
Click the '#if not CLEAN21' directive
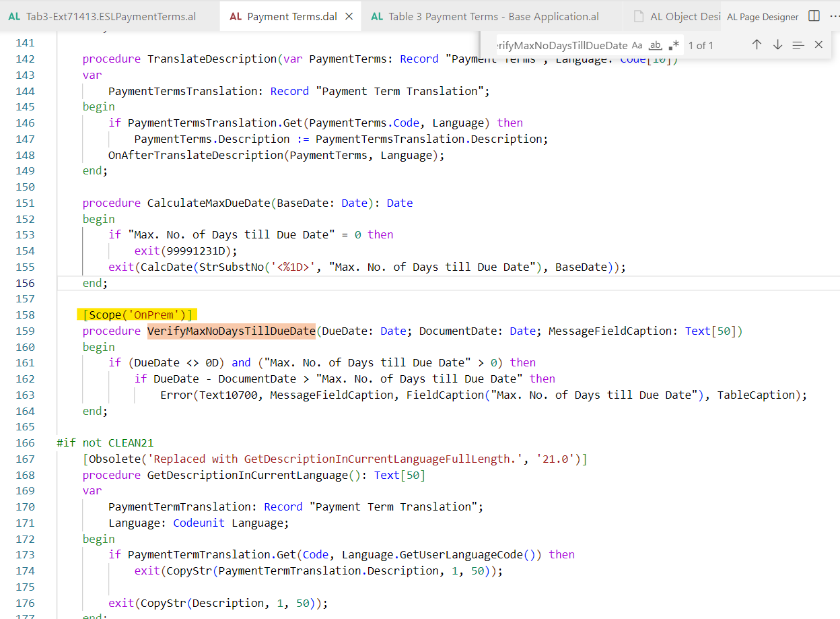coord(106,443)
